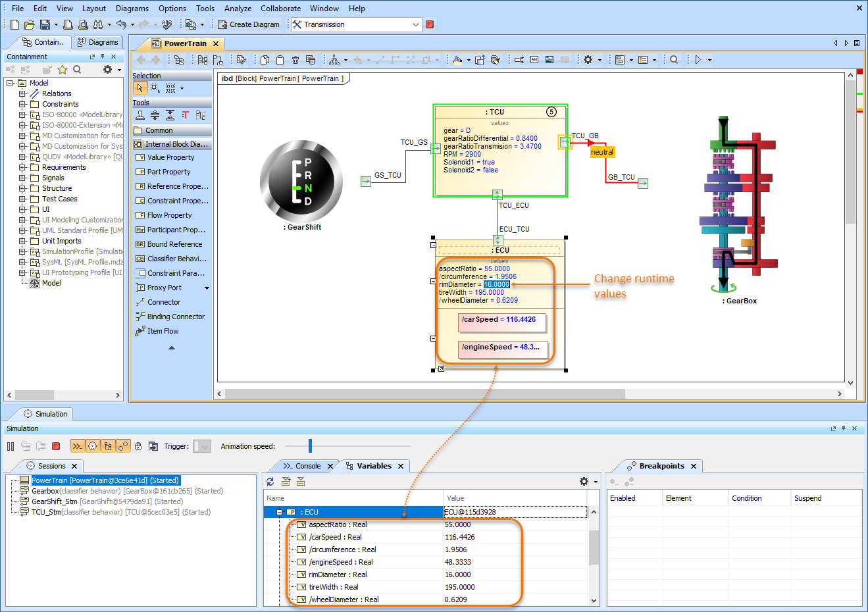Click the undo arrow in the toolbar
This screenshot has width=868, height=612.
point(121,24)
